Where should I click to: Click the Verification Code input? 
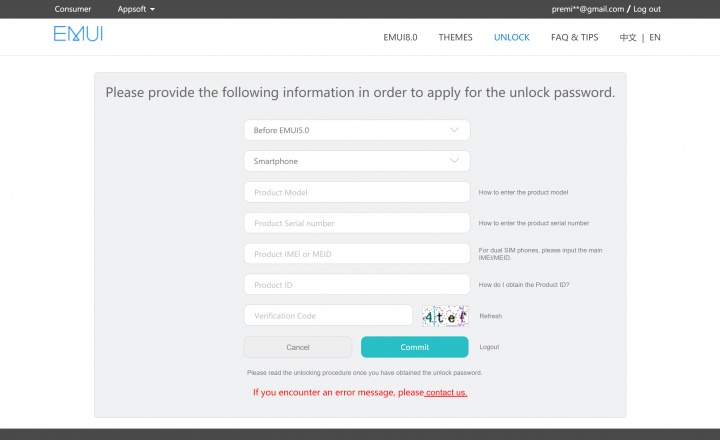(328, 316)
